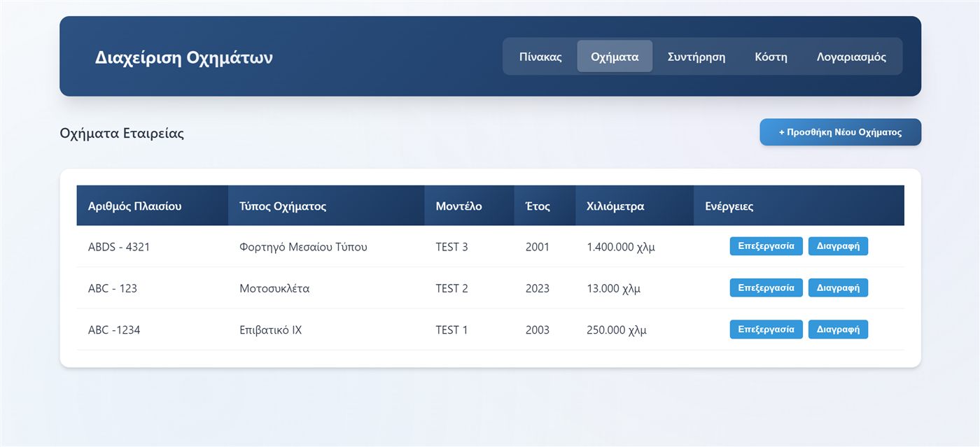Select the Οχήματα navigation tab

pos(615,57)
